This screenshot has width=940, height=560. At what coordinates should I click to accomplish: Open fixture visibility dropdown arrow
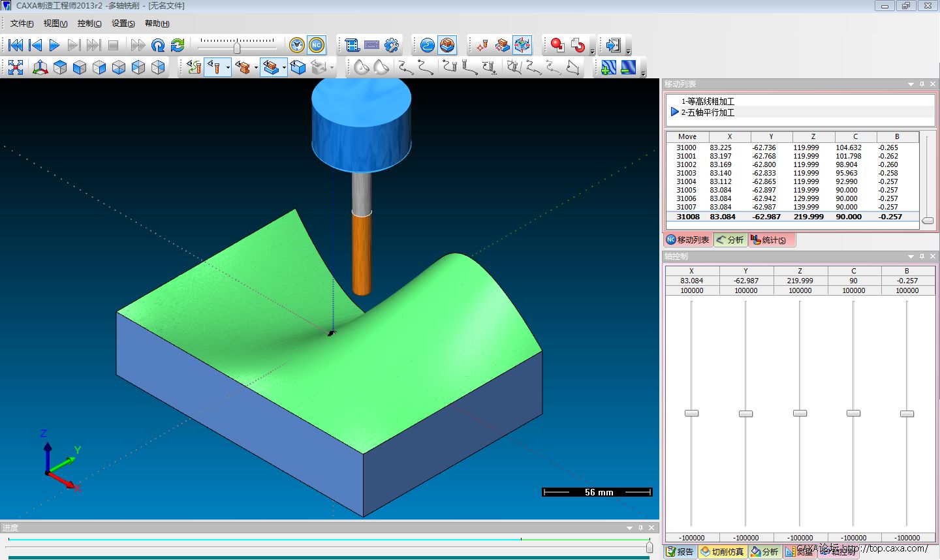pyautogui.click(x=256, y=67)
